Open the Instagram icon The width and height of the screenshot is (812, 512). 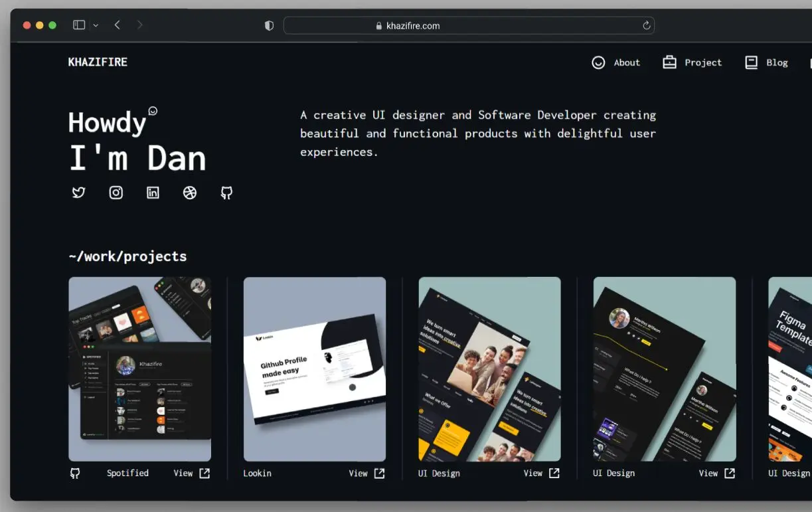(116, 193)
